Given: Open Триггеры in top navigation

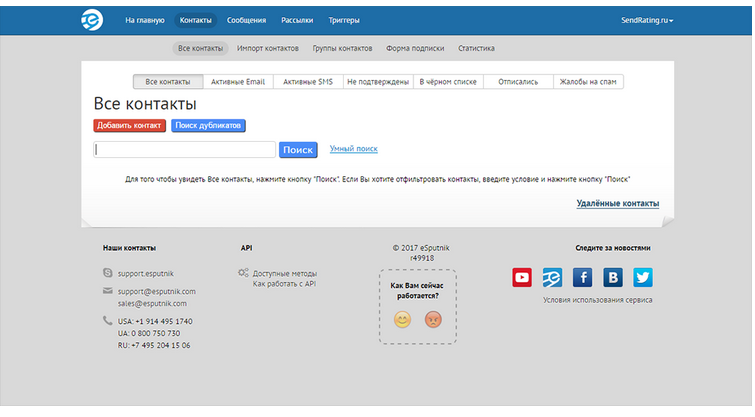Looking at the screenshot, I should (344, 20).
